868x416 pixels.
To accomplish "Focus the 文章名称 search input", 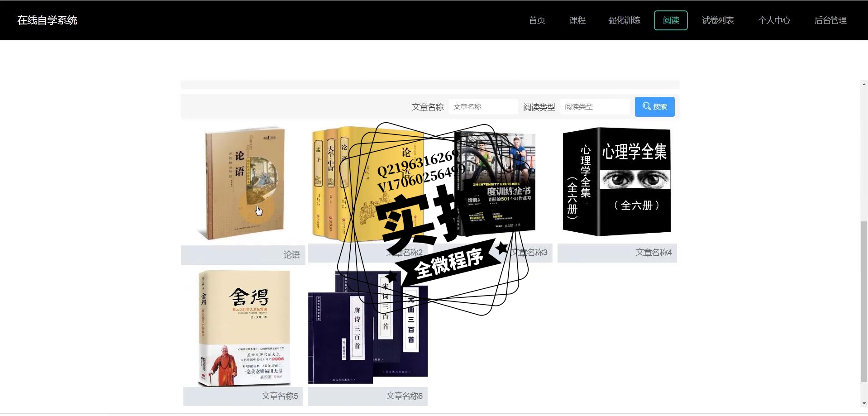I will point(483,107).
